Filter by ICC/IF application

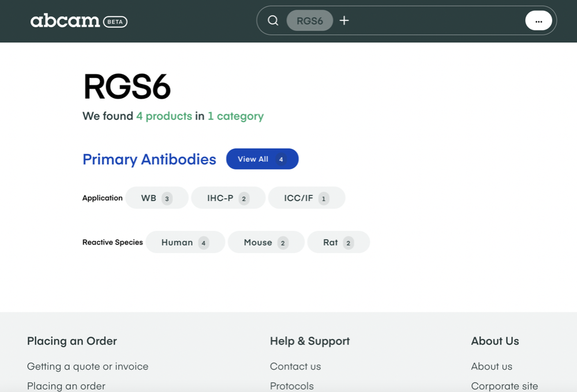pos(306,198)
